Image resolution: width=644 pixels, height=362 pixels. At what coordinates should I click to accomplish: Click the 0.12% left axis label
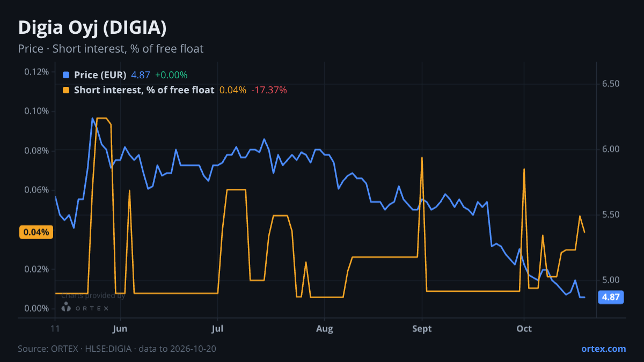coord(36,72)
